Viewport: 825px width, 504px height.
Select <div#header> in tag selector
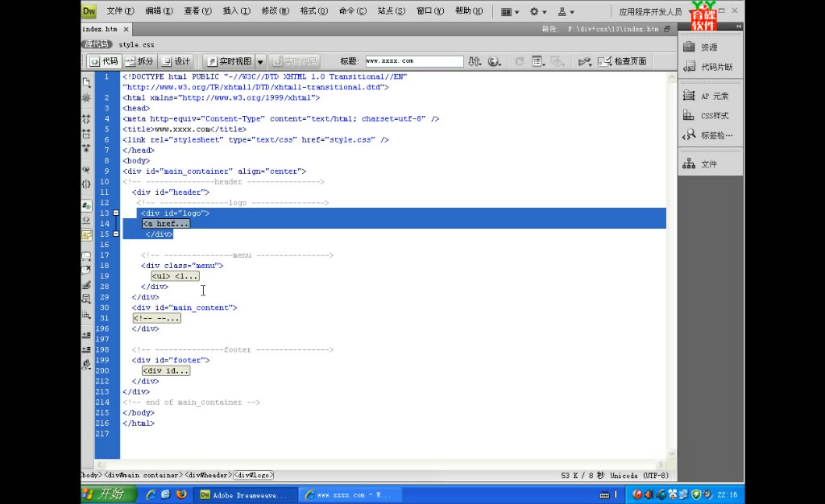(208, 475)
